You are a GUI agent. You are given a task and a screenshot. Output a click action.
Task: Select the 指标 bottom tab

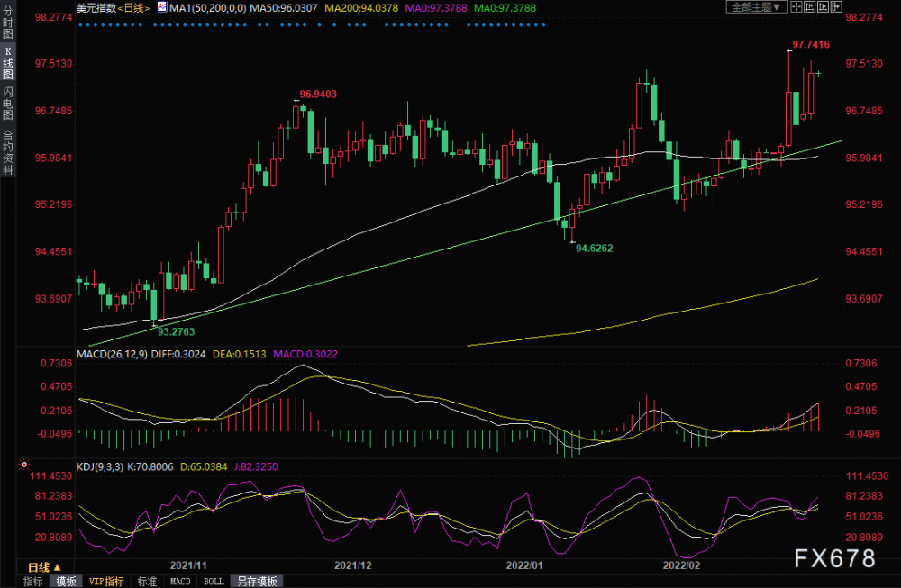32,581
